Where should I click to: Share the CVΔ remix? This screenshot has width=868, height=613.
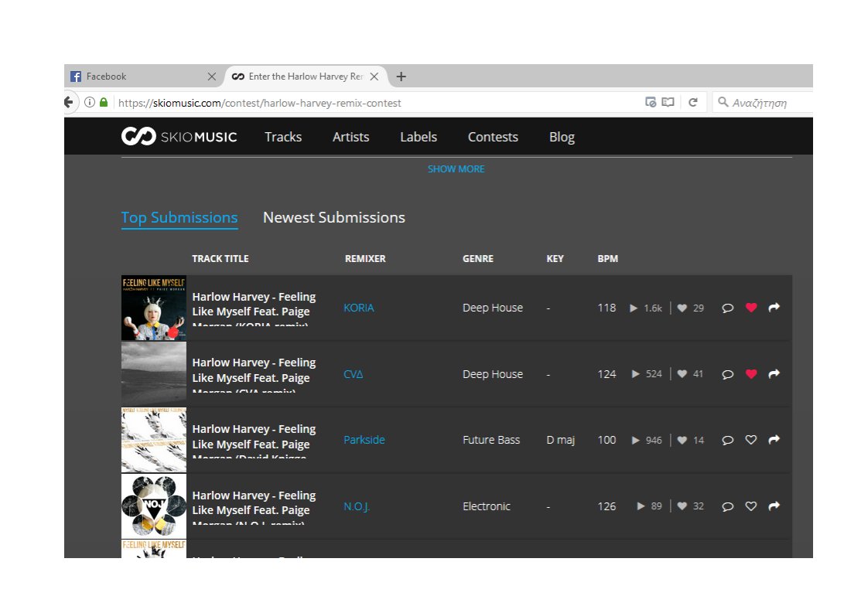[x=774, y=373]
